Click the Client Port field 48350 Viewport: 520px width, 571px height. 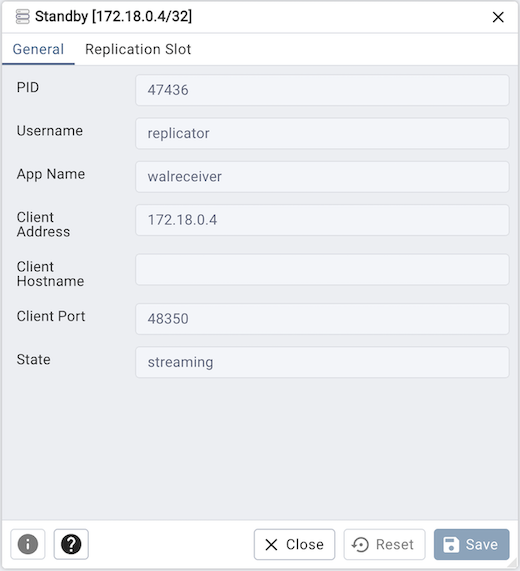pyautogui.click(x=322, y=319)
